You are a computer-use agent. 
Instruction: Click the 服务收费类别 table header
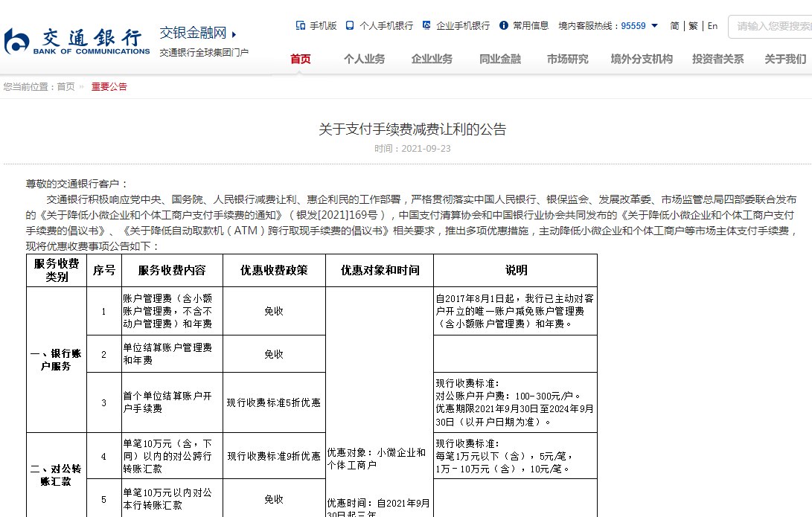57,270
